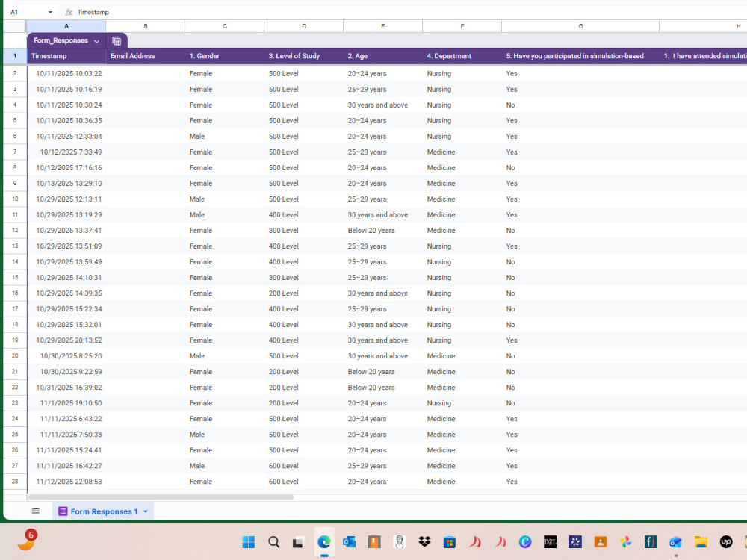Image resolution: width=747 pixels, height=560 pixels.
Task: Select the 300 Level cell in row 12
Action: pos(303,231)
